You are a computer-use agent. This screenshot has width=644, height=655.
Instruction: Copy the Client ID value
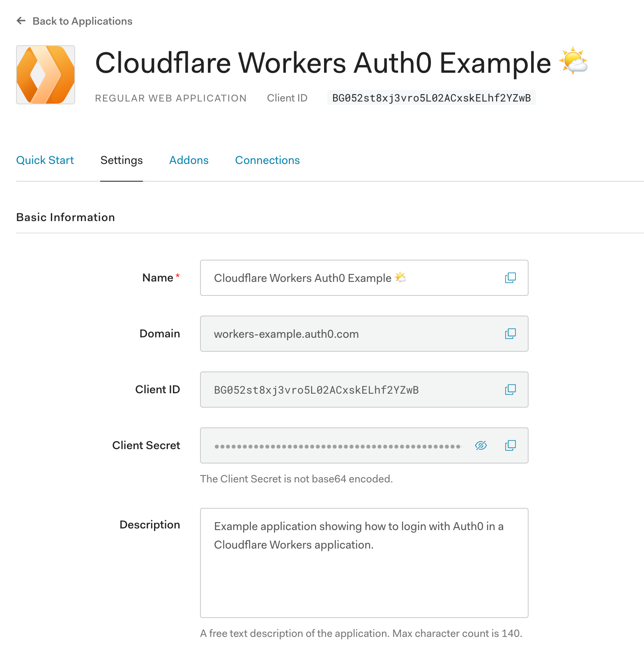tap(510, 390)
